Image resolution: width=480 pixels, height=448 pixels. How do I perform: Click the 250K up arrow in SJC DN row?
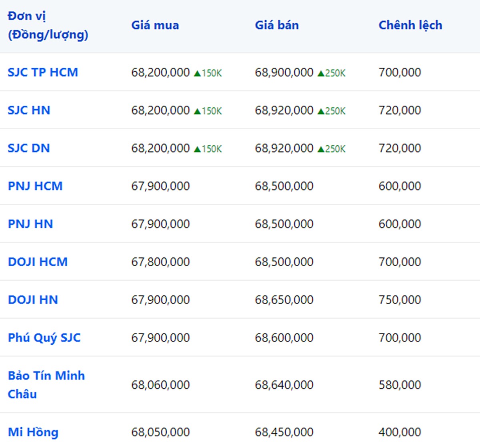[331, 149]
